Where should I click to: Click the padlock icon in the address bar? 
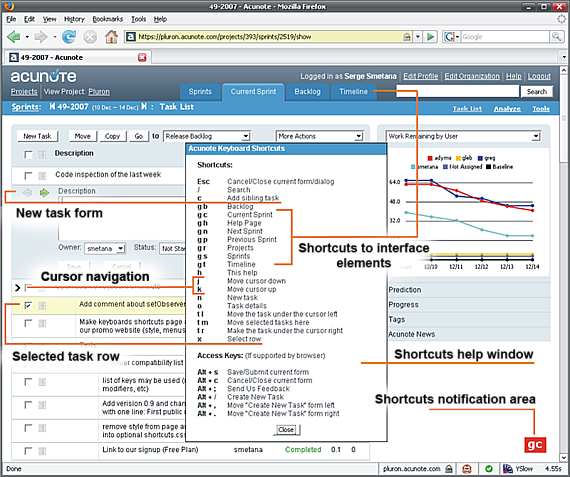(407, 37)
